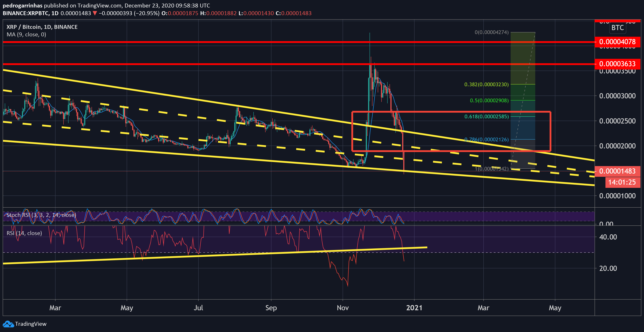
Task: Click the 0.00002500 price axis value
Action: coord(617,121)
